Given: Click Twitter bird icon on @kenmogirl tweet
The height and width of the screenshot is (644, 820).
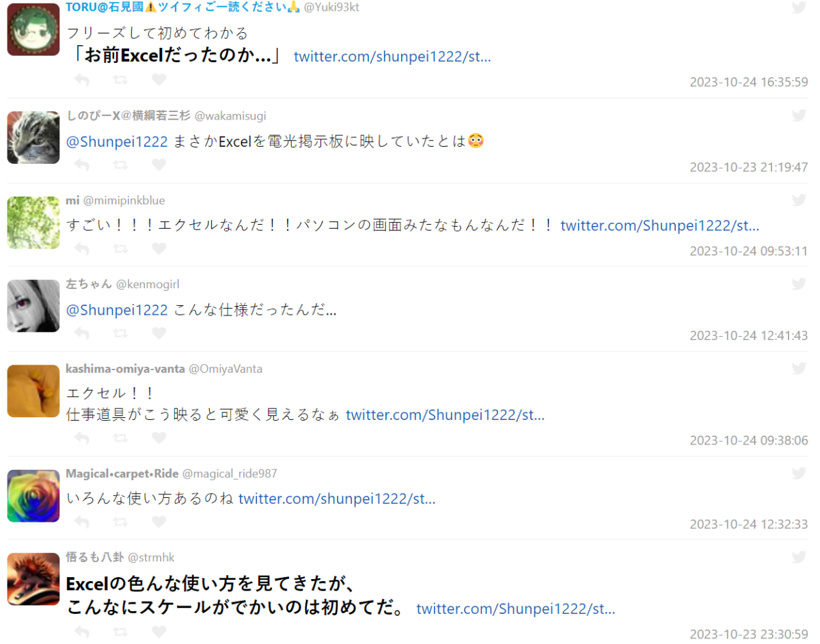Looking at the screenshot, I should coord(799,284).
